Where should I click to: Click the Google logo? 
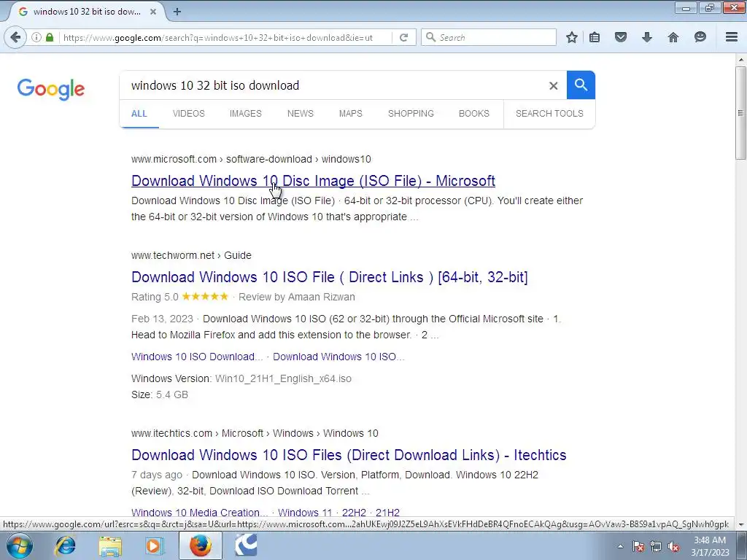[50, 89]
